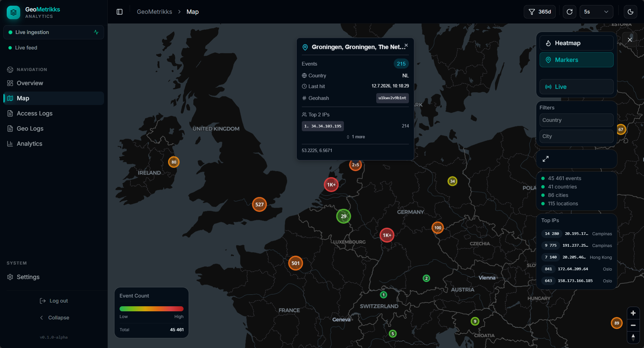This screenshot has width=644, height=348.
Task: Click the 215 marker on map
Action: click(355, 165)
